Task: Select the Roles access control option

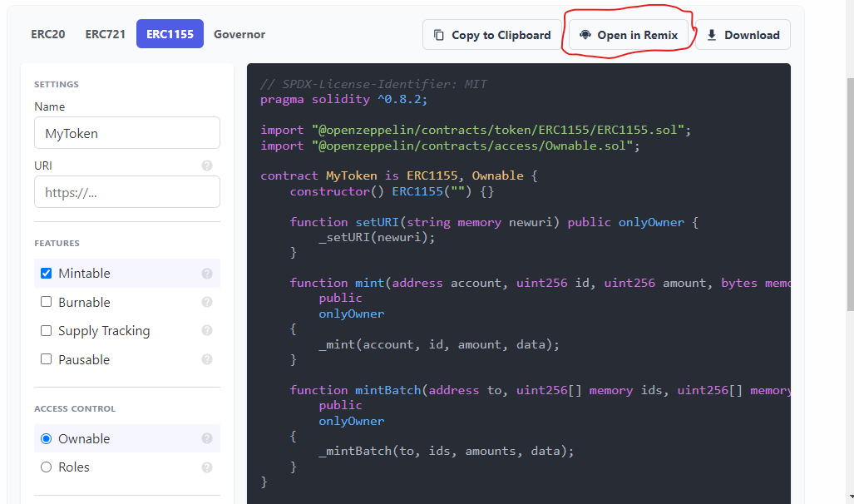Action: click(46, 467)
